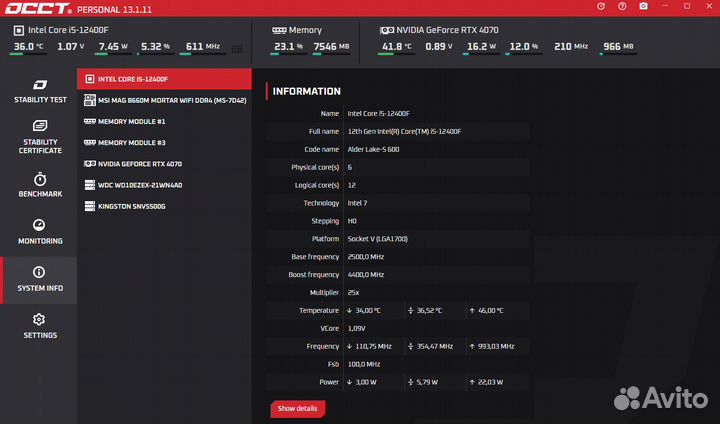This screenshot has width=720, height=424.
Task: Click the Benchmark stopwatch icon
Action: click(39, 179)
